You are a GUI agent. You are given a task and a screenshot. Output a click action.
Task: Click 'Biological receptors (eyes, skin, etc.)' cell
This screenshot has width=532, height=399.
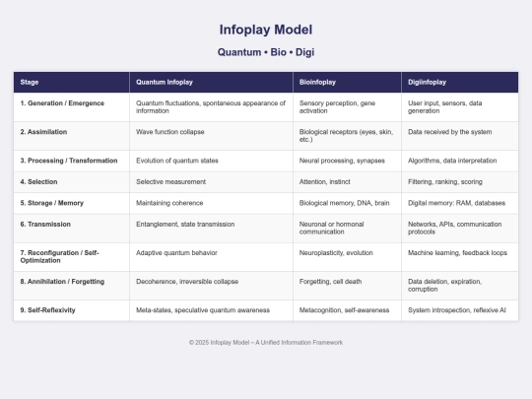pos(346,136)
